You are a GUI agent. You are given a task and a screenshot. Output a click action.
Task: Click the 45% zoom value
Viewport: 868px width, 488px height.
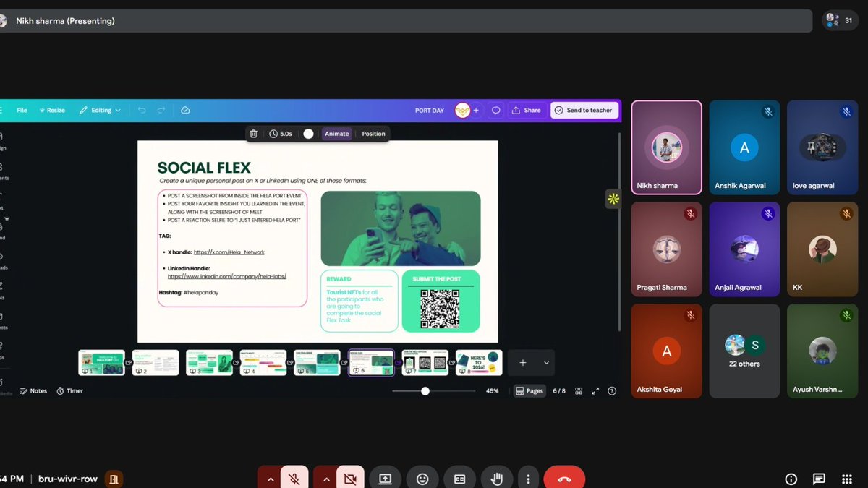tap(492, 390)
